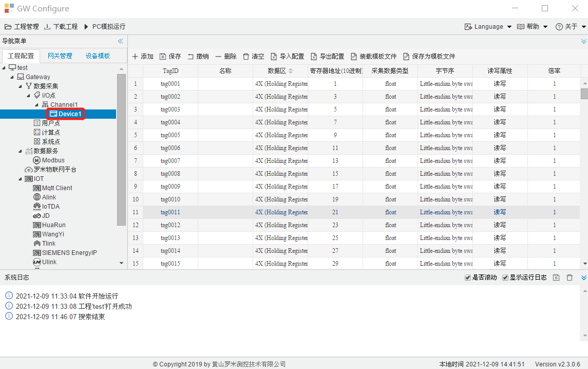
Task: Select Mqtt Client in the tree
Action: tap(53, 188)
